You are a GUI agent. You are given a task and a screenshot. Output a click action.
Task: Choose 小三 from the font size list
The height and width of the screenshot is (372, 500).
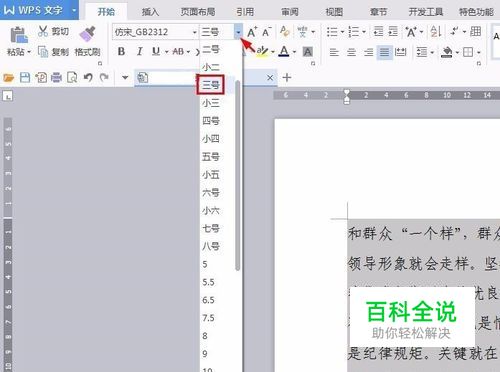pyautogui.click(x=211, y=103)
